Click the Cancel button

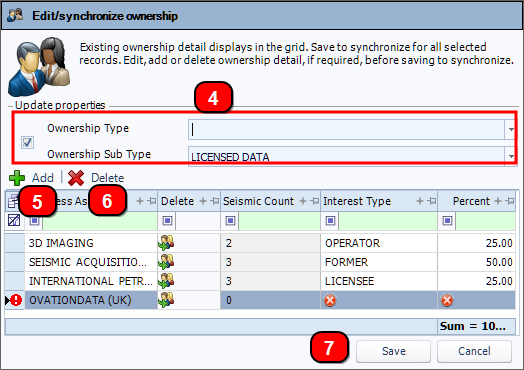click(x=474, y=351)
